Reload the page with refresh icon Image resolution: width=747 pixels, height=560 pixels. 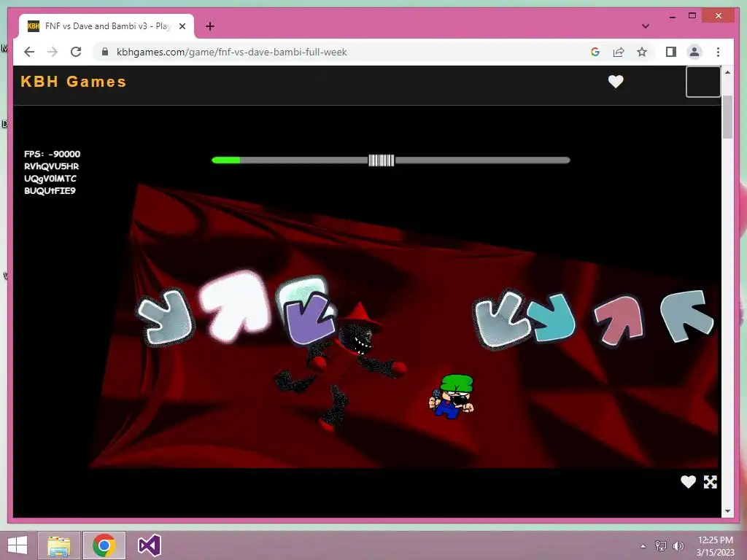pos(76,52)
